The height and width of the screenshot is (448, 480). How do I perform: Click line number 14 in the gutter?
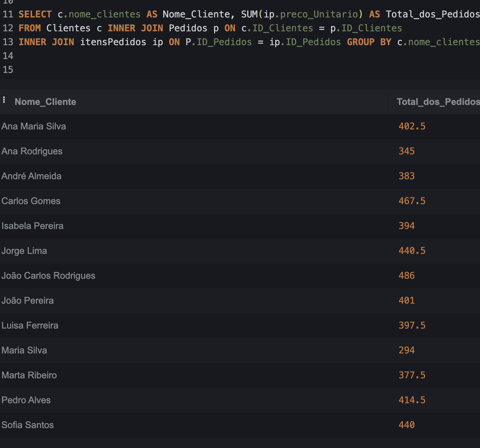pyautogui.click(x=8, y=56)
